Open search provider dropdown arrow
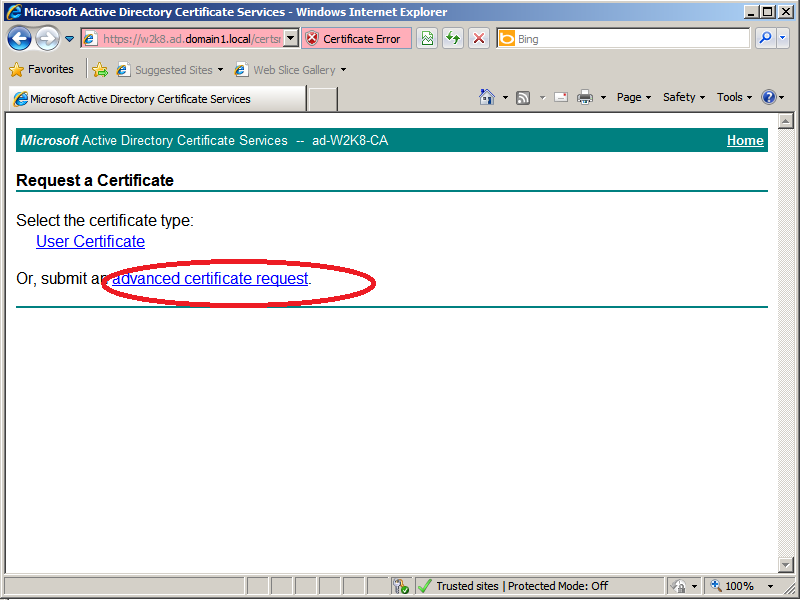This screenshot has width=800, height=600. click(x=783, y=39)
